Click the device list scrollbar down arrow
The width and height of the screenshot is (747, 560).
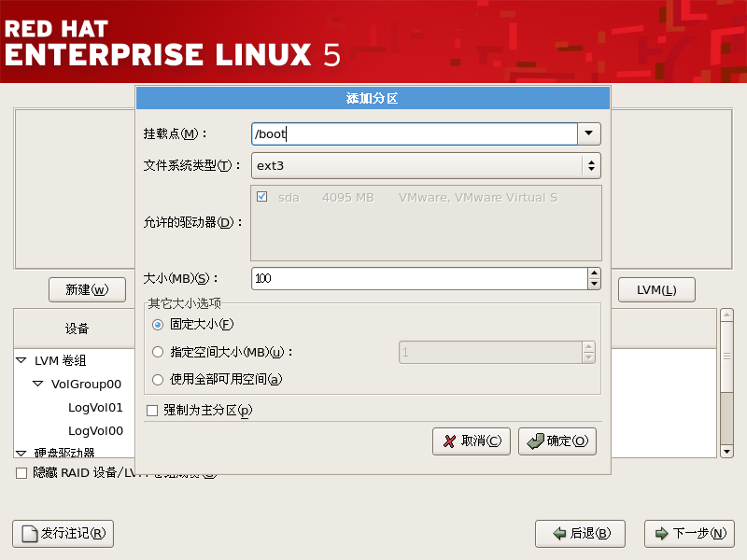click(726, 452)
